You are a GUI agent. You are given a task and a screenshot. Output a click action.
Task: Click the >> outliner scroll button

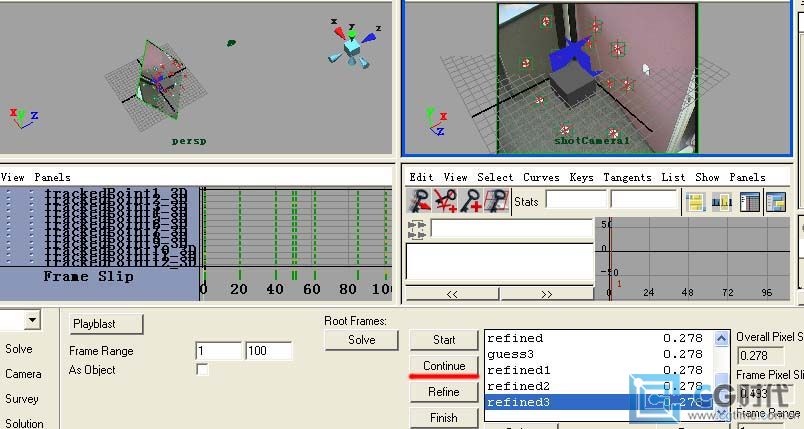[547, 294]
